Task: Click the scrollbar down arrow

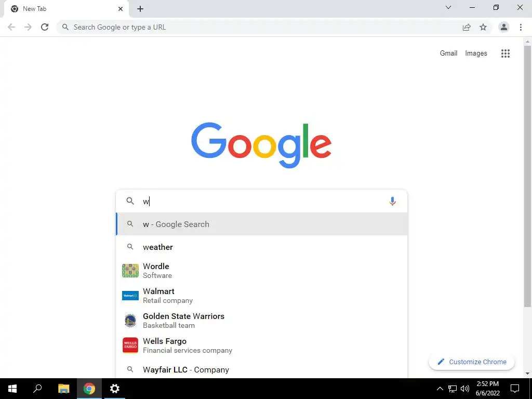Action: coord(527,374)
